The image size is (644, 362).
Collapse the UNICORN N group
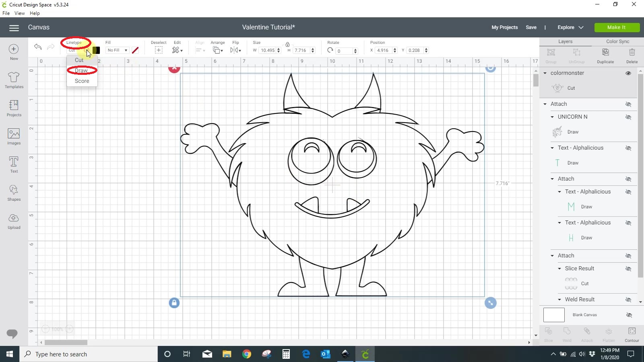[552, 117]
